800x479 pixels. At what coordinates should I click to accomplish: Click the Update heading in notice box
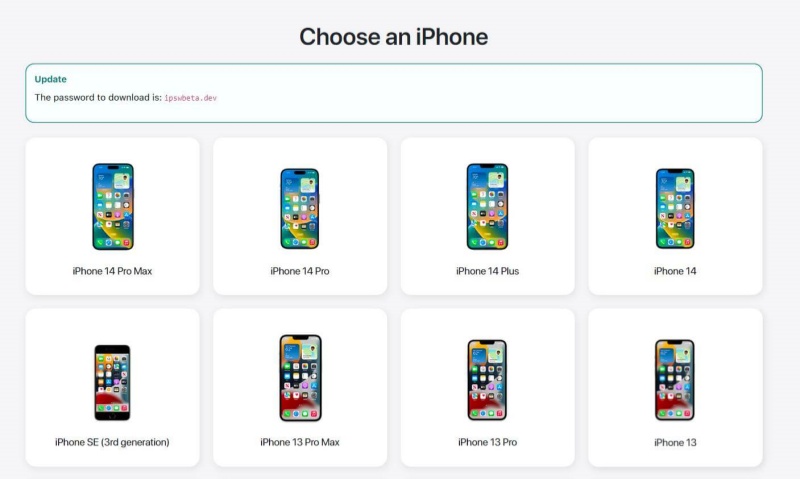pyautogui.click(x=51, y=79)
